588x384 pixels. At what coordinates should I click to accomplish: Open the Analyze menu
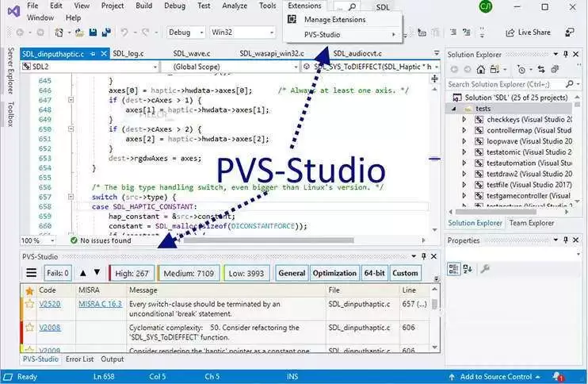[x=235, y=6]
